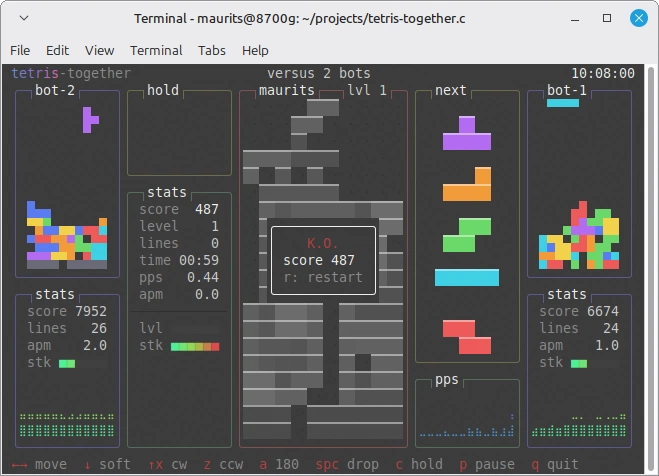Viewport: 659px width, 476px height.
Task: Open the Terminal menu
Action: click(156, 50)
